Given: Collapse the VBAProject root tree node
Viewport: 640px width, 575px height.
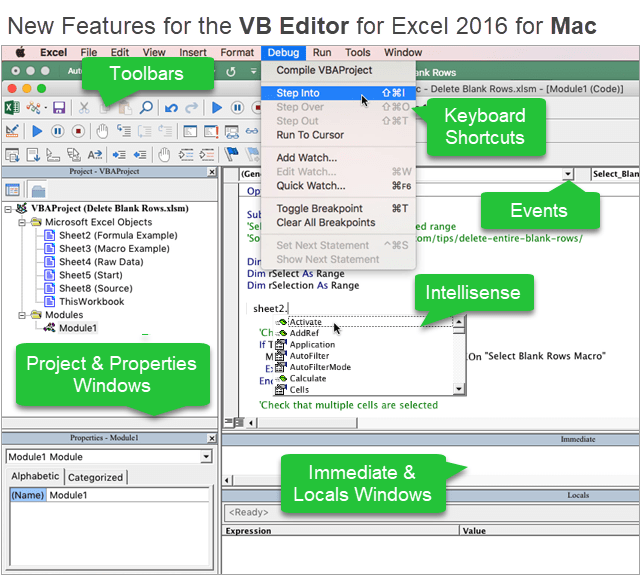Looking at the screenshot, I should click(9, 208).
